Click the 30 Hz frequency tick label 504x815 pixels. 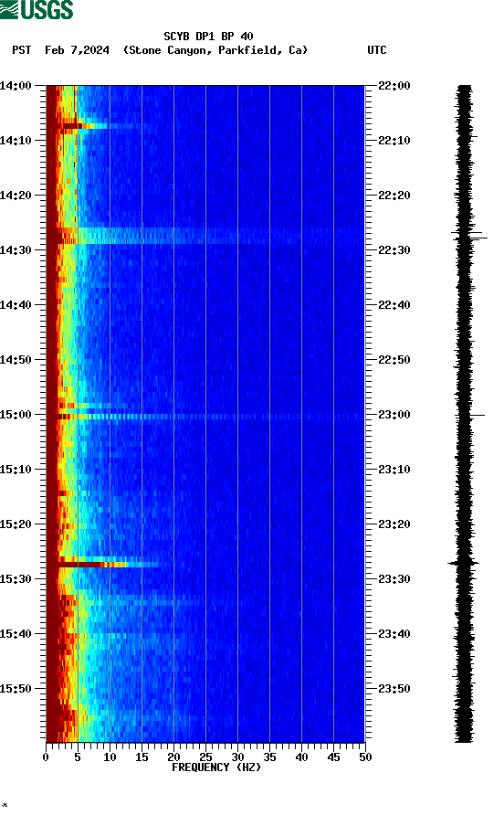tap(237, 757)
